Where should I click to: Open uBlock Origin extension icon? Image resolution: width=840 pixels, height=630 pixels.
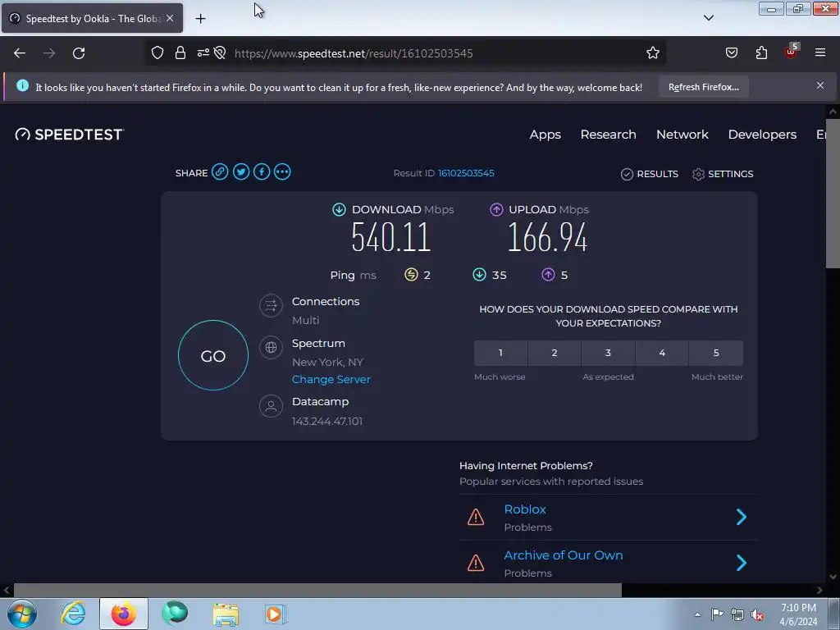[792, 52]
